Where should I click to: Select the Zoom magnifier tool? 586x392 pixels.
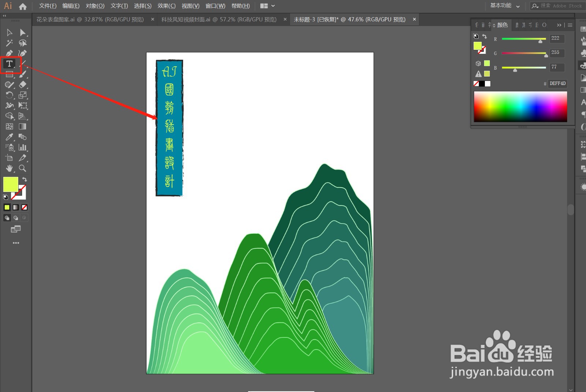tap(23, 169)
